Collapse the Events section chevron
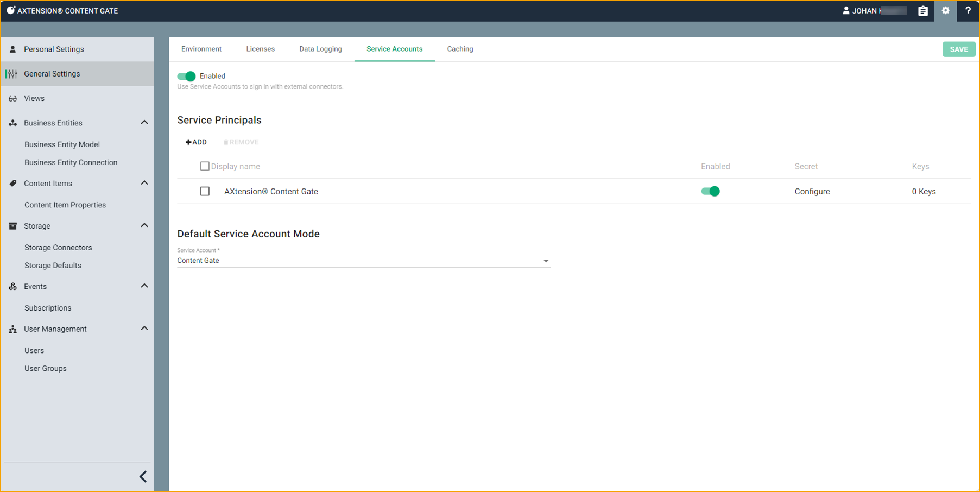Viewport: 980px width, 492px height. pyautogui.click(x=144, y=286)
